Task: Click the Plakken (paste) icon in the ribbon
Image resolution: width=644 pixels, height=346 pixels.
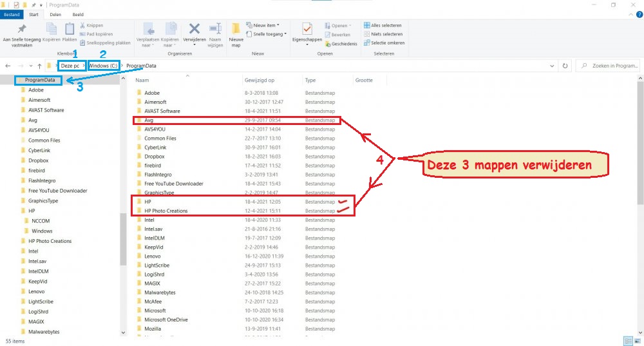Action: [x=70, y=30]
